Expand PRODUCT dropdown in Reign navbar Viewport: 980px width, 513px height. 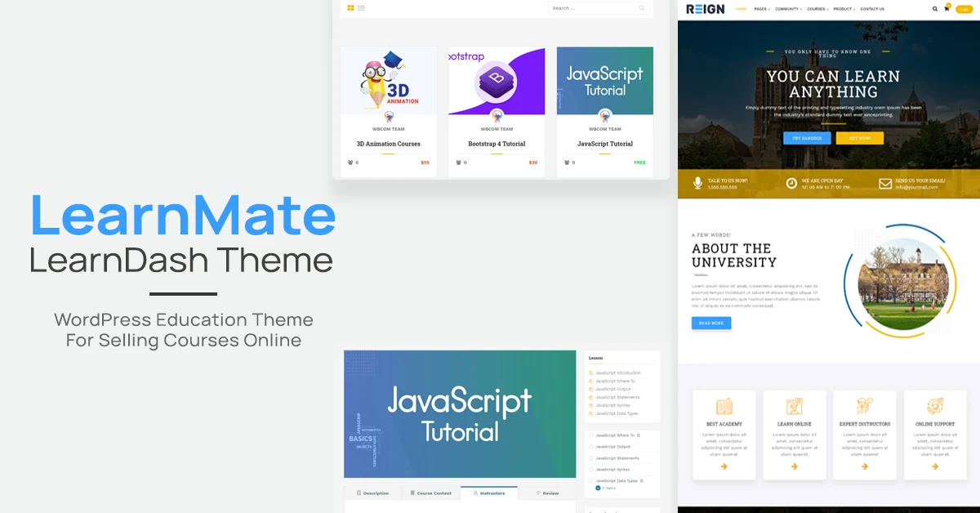click(x=844, y=9)
